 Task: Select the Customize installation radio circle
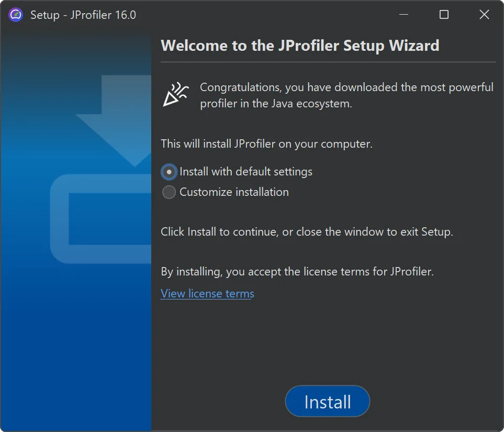point(169,192)
